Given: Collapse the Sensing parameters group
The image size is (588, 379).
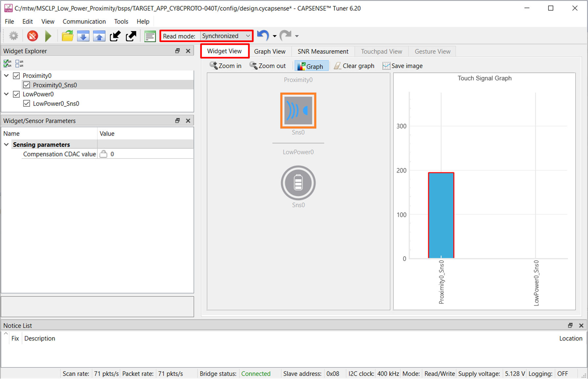Looking at the screenshot, I should 6,144.
